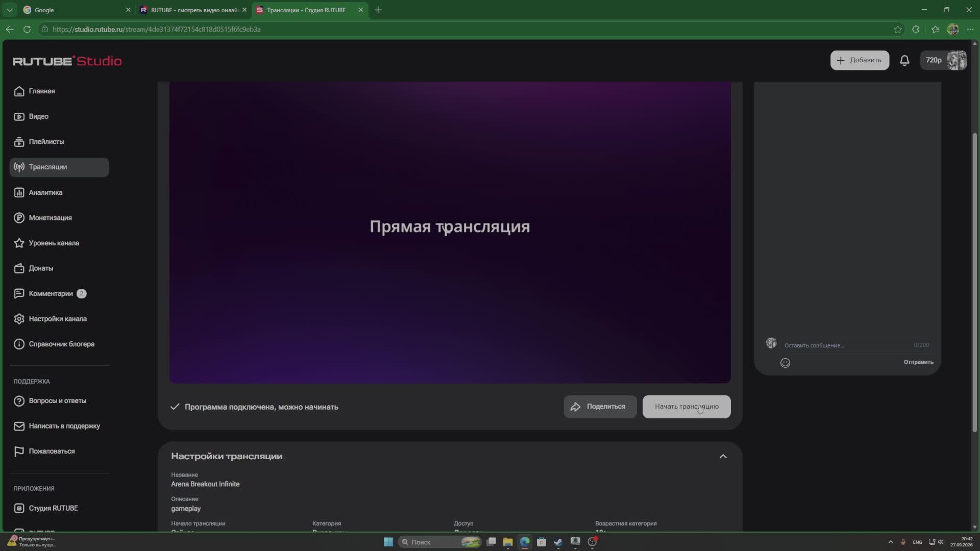The image size is (980, 551).
Task: Open Главная in the sidebar
Action: 59,91
